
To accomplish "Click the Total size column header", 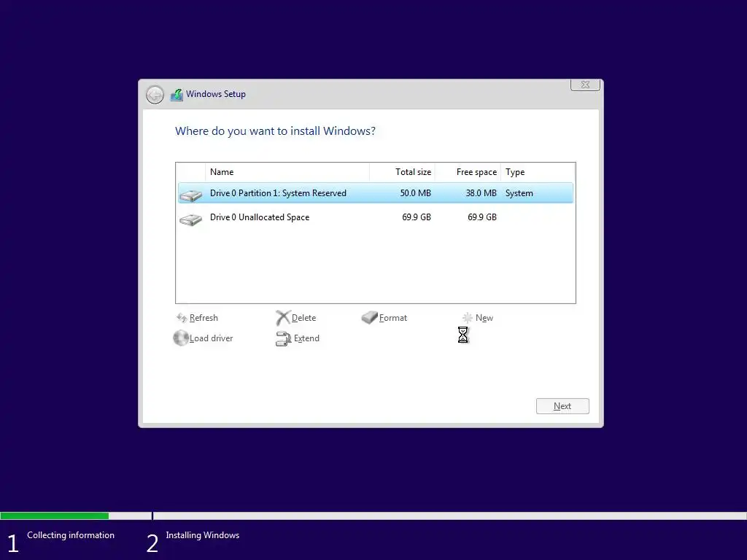I will point(402,172).
